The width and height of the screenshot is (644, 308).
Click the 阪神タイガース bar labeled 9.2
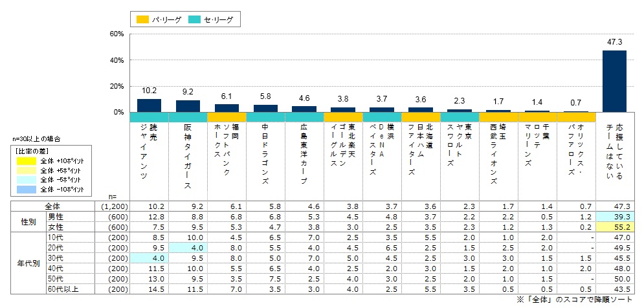188,106
